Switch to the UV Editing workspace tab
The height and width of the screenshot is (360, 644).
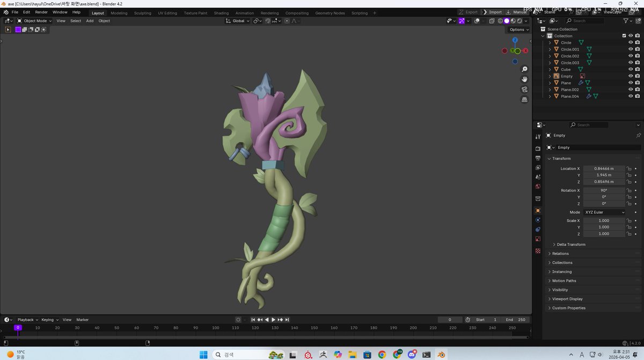coord(167,13)
